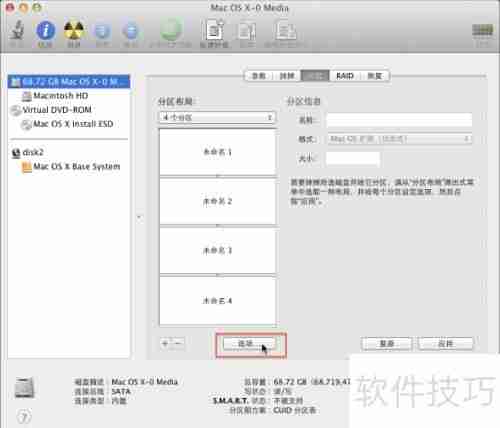Select Mac OS X Base System volume

(x=77, y=167)
